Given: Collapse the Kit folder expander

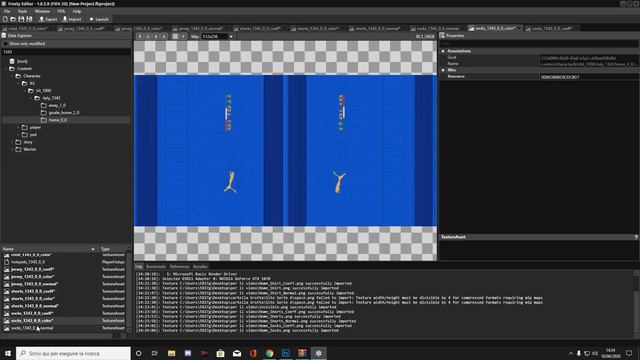Looking at the screenshot, I should pyautogui.click(x=18, y=83).
